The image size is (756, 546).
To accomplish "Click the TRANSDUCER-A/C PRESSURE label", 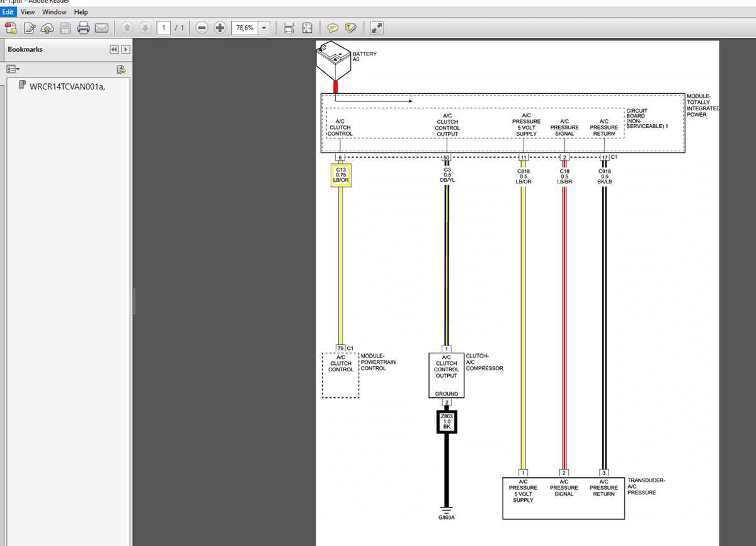I will coord(646,486).
